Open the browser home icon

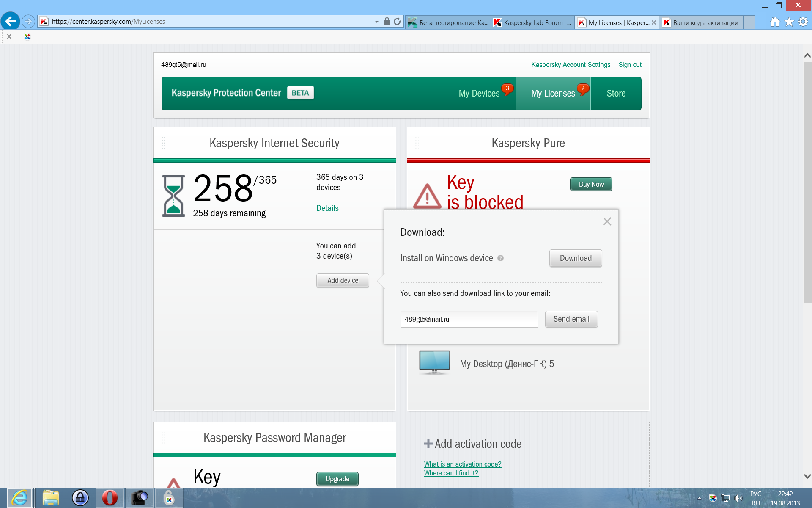[x=775, y=22]
